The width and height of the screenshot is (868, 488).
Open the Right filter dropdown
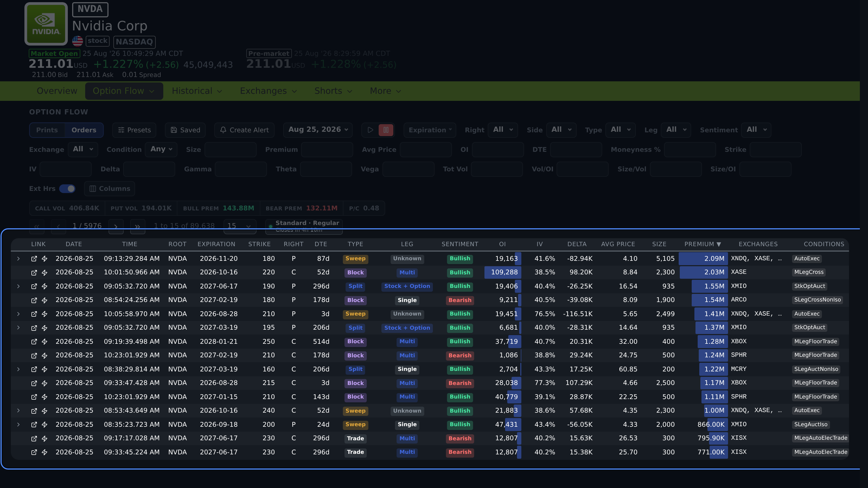503,130
